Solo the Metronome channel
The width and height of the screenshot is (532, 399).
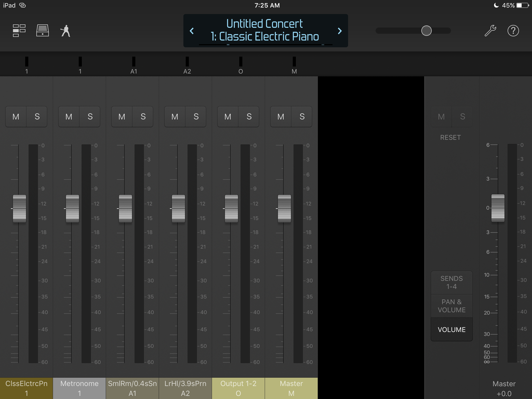tap(90, 117)
